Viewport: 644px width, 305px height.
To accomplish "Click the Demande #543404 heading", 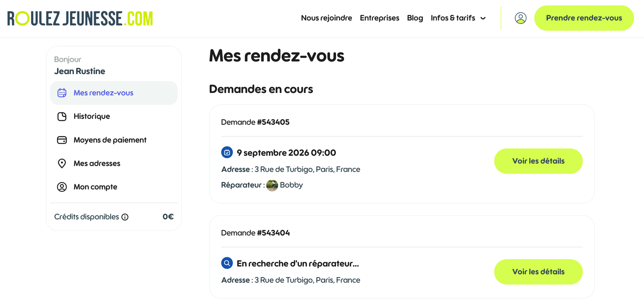I will tap(255, 233).
